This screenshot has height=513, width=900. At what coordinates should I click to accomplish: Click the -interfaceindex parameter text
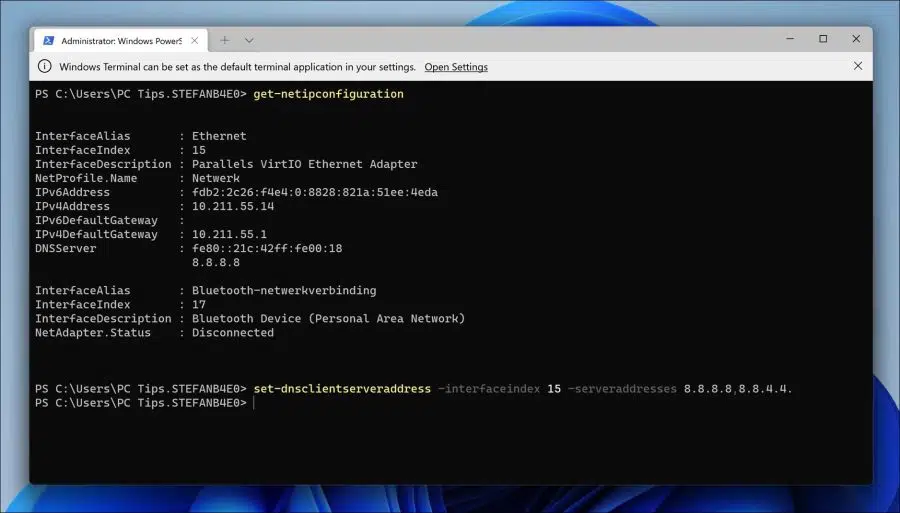point(489,389)
